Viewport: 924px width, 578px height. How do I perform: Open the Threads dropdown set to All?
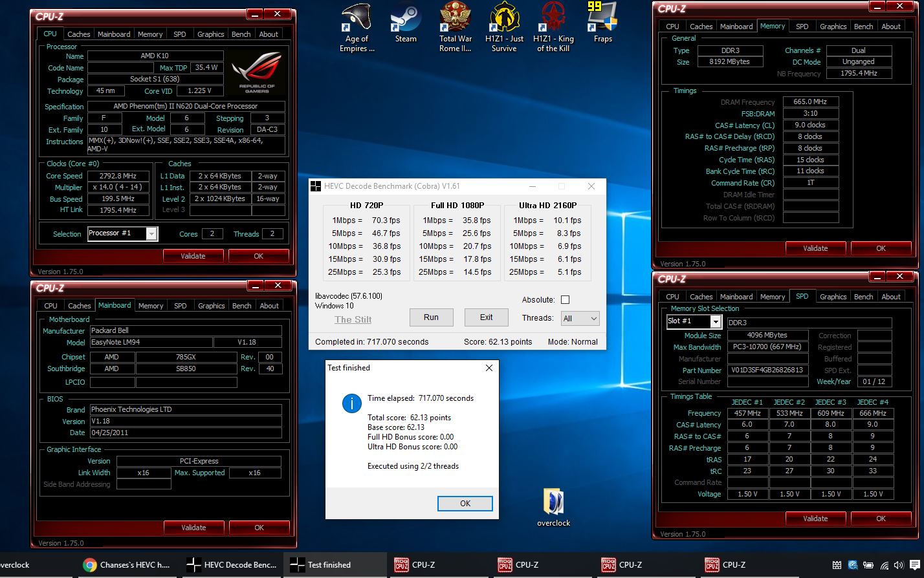tap(580, 318)
